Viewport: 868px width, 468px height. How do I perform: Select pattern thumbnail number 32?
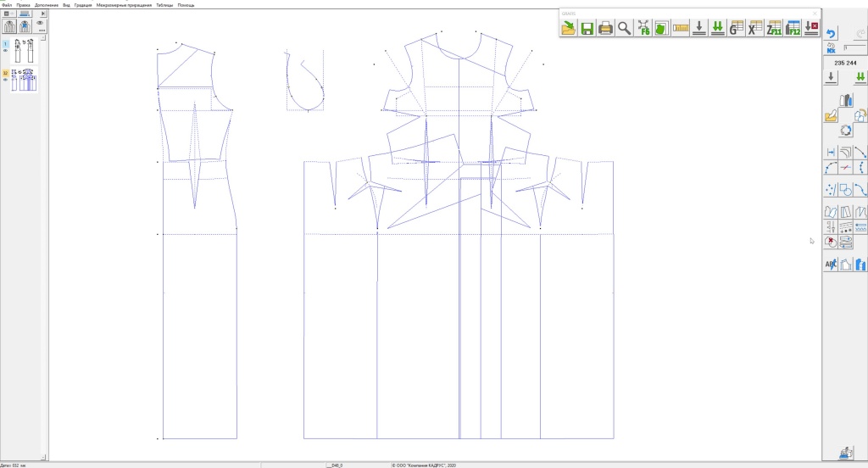(25, 80)
